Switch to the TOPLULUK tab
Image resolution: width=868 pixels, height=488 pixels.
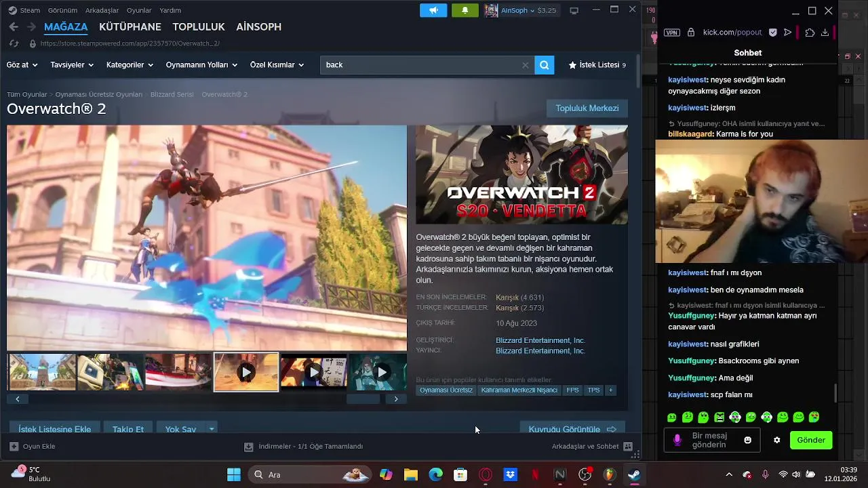(199, 27)
